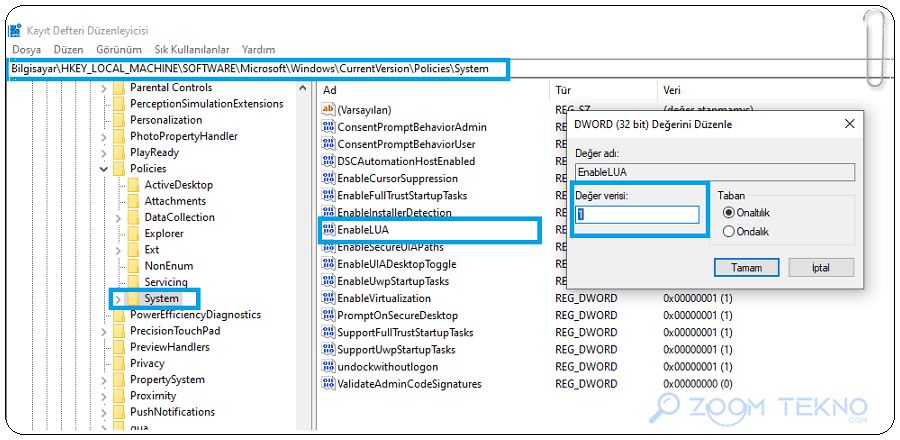Open the Sık Kullanılanlar menu
The width and height of the screenshot is (900, 440).
[192, 50]
